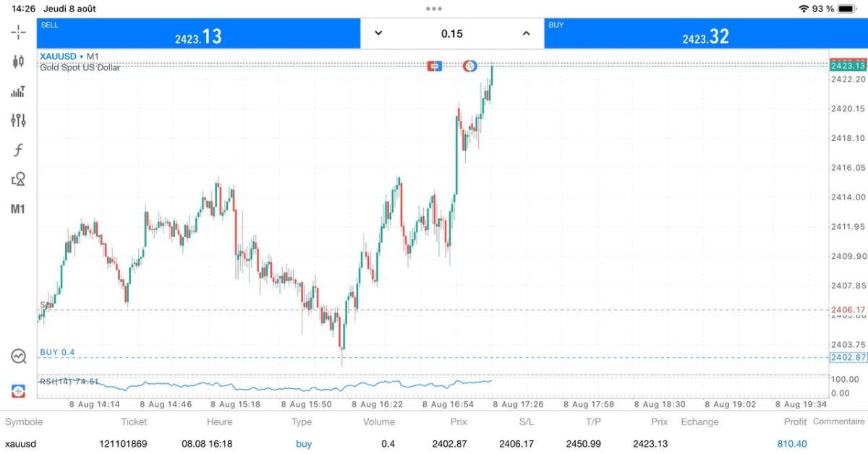Toggle the one-click trading panel icon
Image resolution: width=868 pixels, height=454 pixels.
coord(18,390)
